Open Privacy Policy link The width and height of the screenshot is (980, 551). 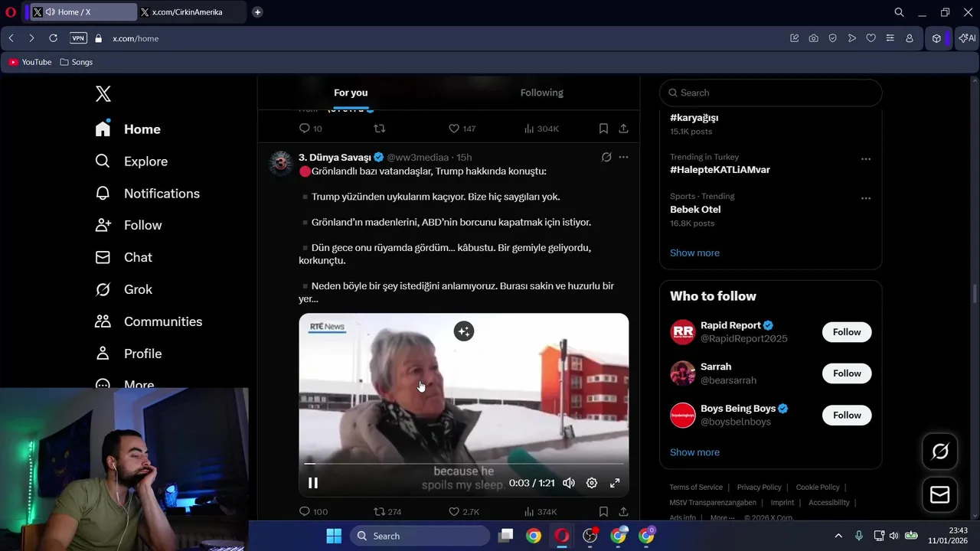point(759,487)
